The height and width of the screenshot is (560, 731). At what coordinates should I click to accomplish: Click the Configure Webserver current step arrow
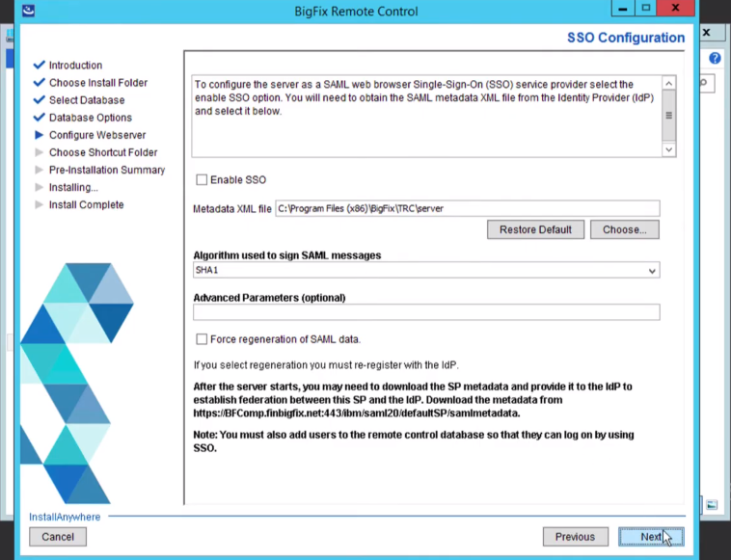point(40,135)
